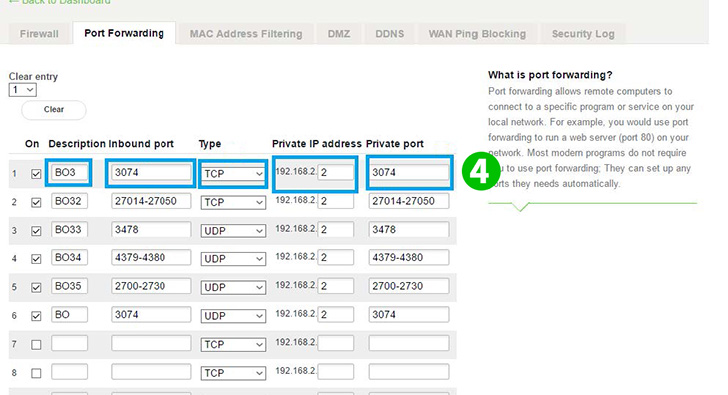Toggle the On checkbox for BO32 row
This screenshot has width=728, height=395.
[x=36, y=202]
